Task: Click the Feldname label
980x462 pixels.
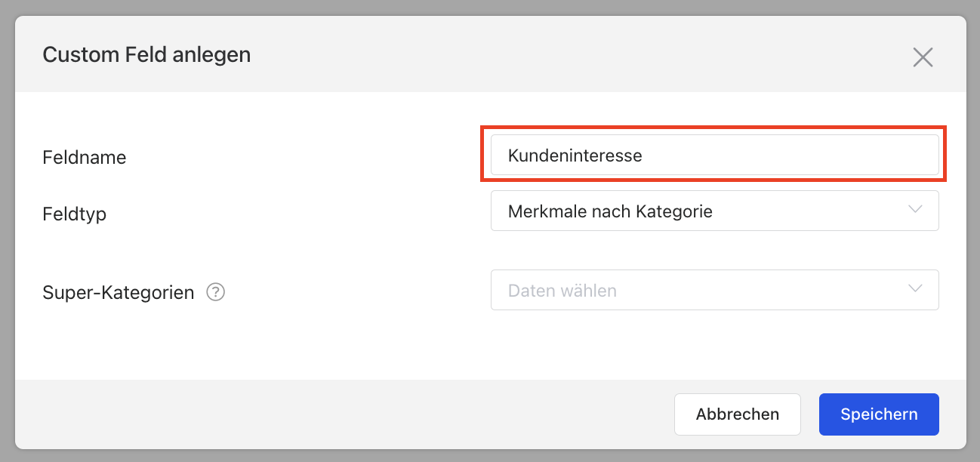Action: pyautogui.click(x=85, y=158)
